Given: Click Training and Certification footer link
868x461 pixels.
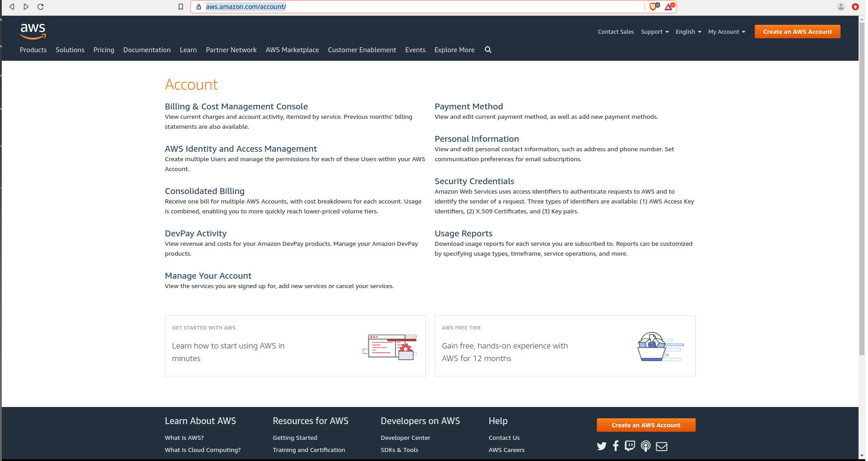Looking at the screenshot, I should [x=309, y=450].
